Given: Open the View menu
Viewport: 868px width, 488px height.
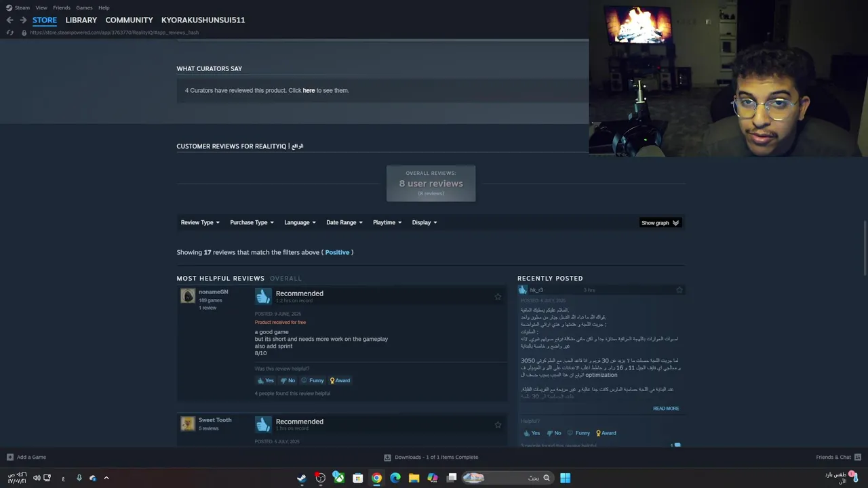Looking at the screenshot, I should click(41, 7).
